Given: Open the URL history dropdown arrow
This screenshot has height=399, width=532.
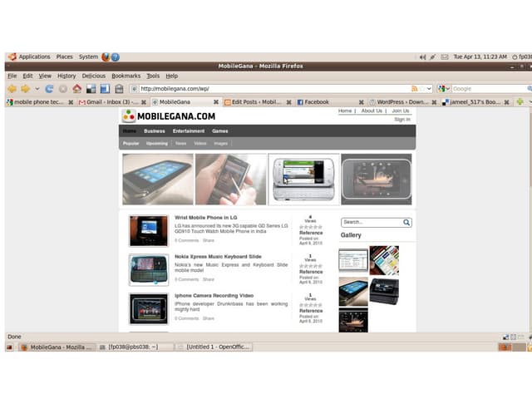Looking at the screenshot, I should 428,88.
